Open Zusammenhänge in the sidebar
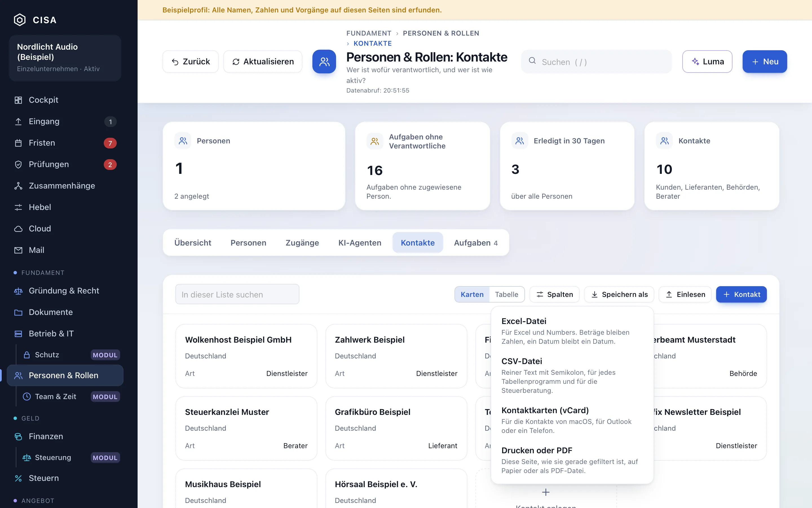Image resolution: width=812 pixels, height=508 pixels. tap(65, 186)
